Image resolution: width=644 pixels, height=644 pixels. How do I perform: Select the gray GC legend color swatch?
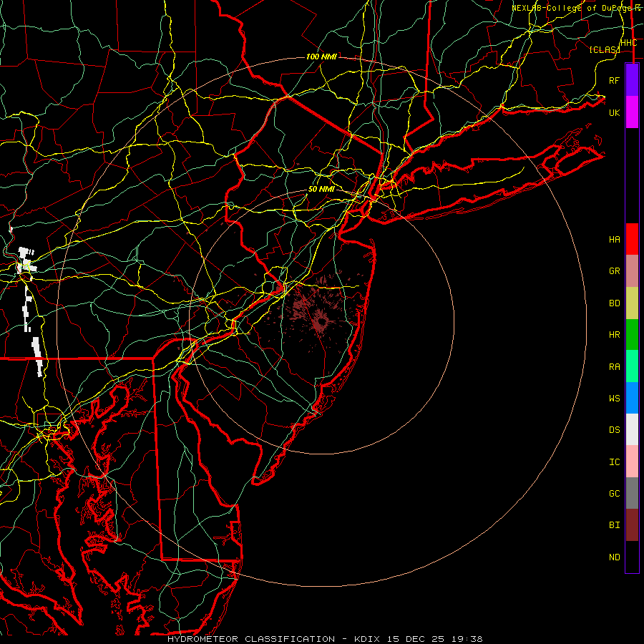pyautogui.click(x=632, y=493)
